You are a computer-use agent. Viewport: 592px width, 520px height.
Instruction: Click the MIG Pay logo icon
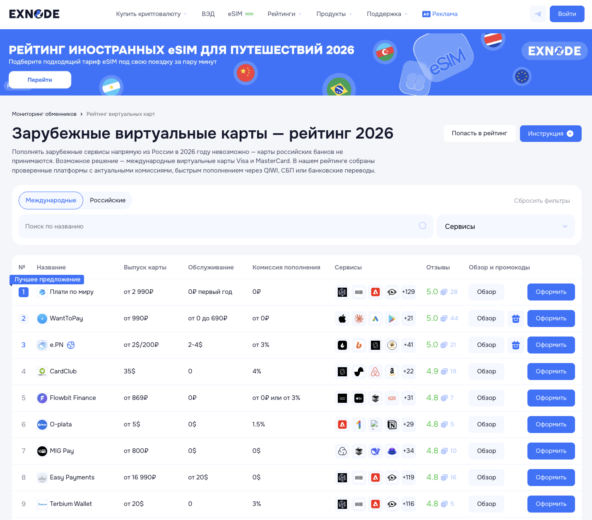42,451
